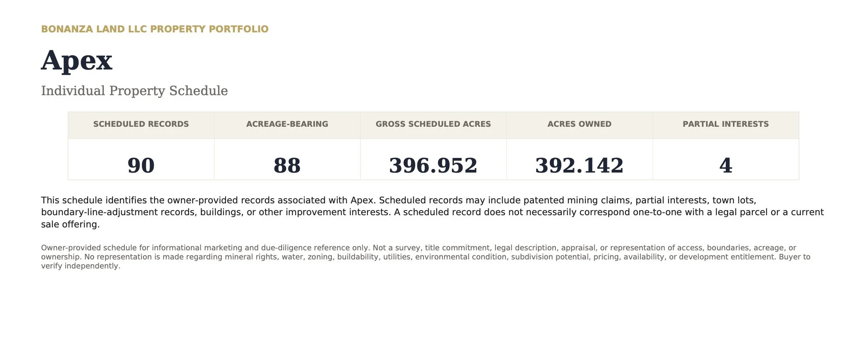
Task: Click the gross acres value 396.952
Action: click(433, 165)
